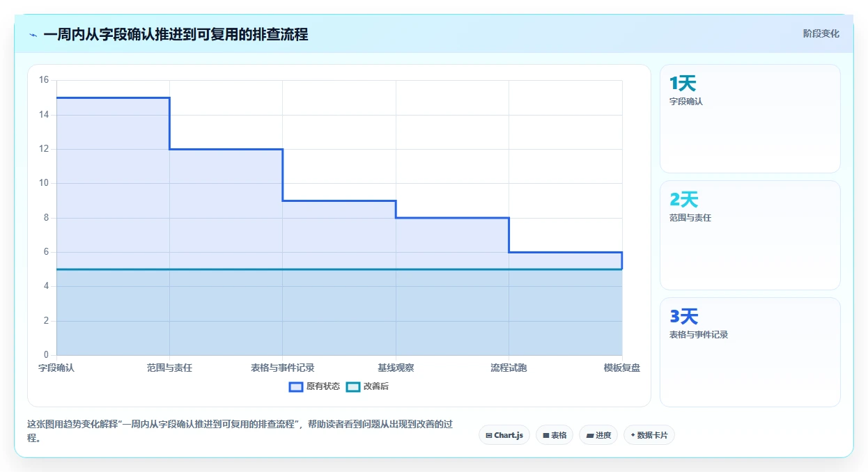Click the description paragraph beginning 这张图用趋势变化解释
The width and height of the screenshot is (868, 472).
coord(240,431)
